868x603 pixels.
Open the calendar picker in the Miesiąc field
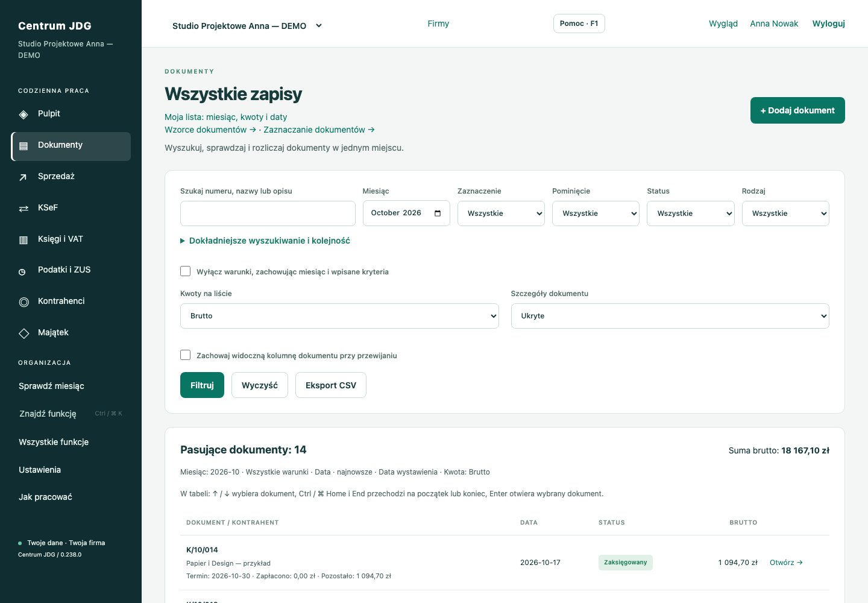pyautogui.click(x=438, y=213)
